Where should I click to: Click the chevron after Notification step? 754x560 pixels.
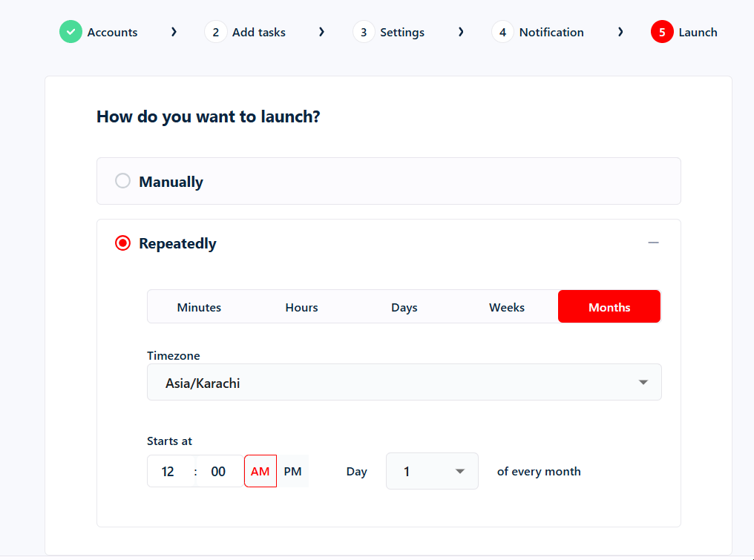click(x=620, y=32)
